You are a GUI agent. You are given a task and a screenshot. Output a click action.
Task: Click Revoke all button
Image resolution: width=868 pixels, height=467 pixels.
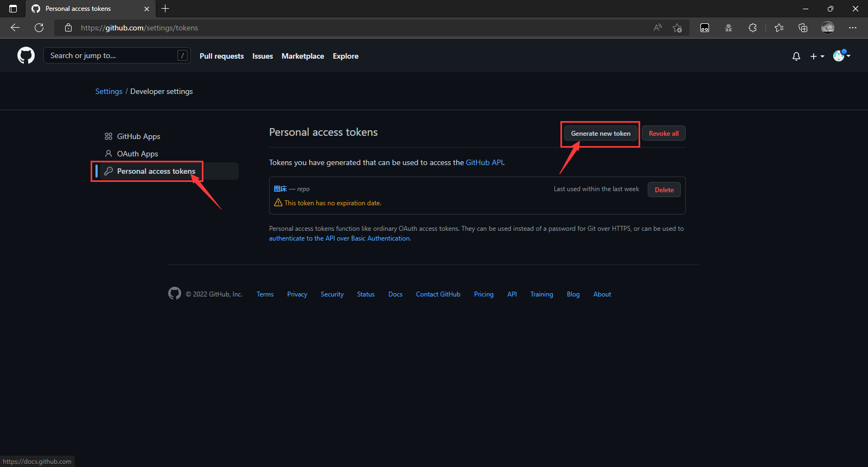coord(663,134)
